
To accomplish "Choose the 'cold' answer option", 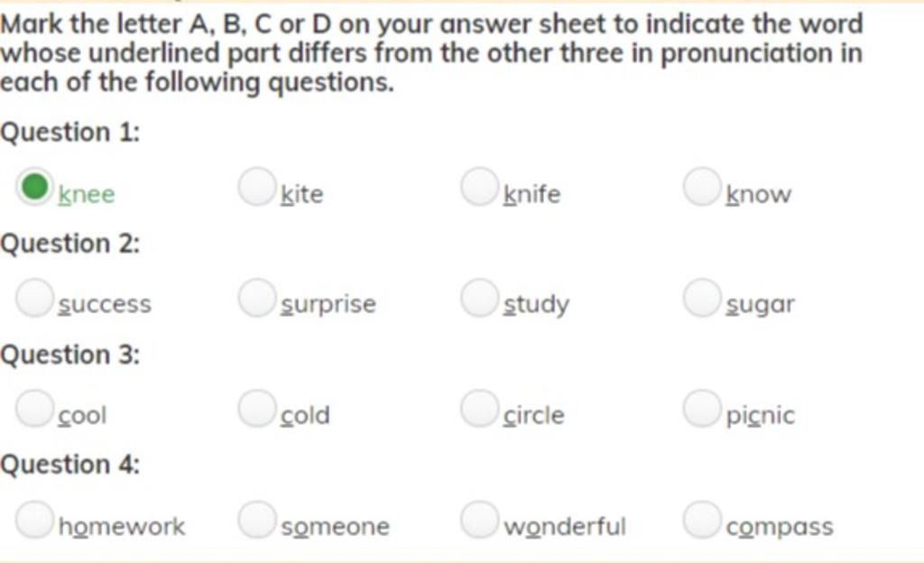I will pyautogui.click(x=257, y=408).
